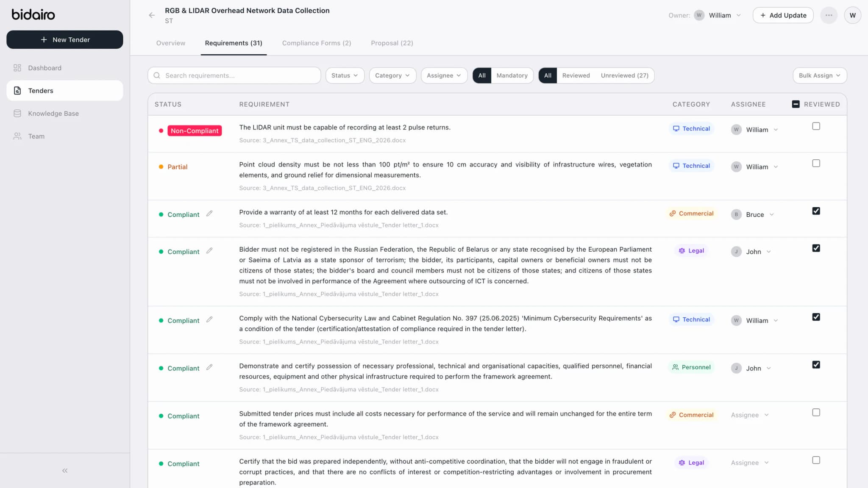Select the All mandatory filter segment
This screenshot has width=868, height=488.
482,75
